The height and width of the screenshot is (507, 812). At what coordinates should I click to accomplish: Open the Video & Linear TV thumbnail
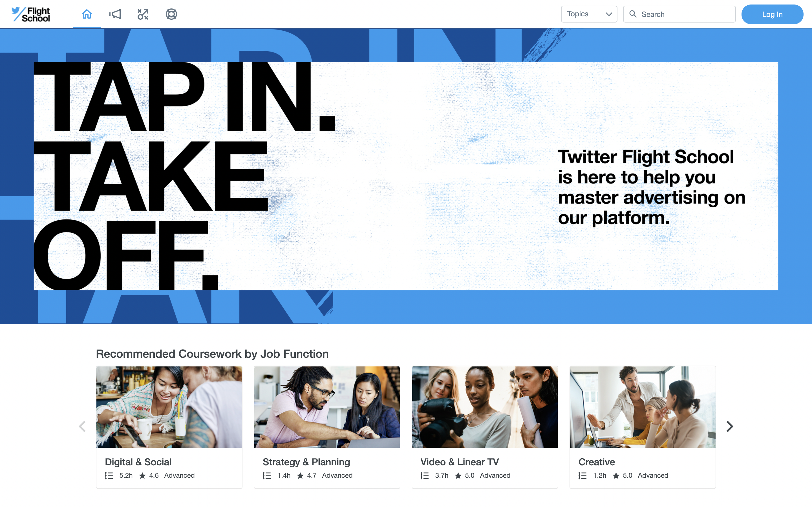[485, 407]
